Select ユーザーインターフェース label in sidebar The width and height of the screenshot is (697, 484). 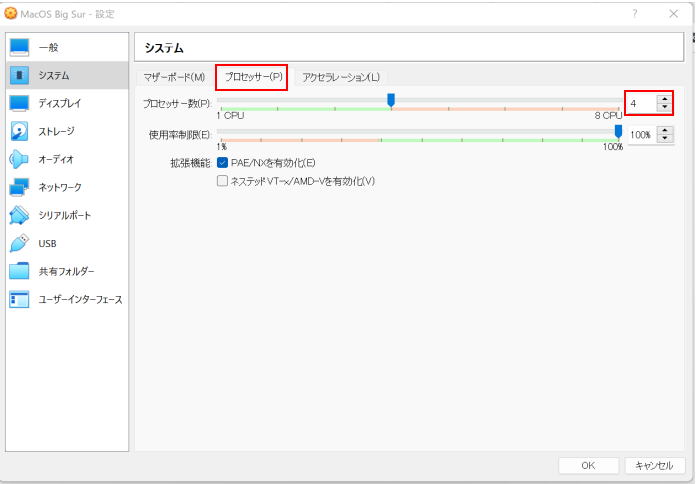pos(80,299)
